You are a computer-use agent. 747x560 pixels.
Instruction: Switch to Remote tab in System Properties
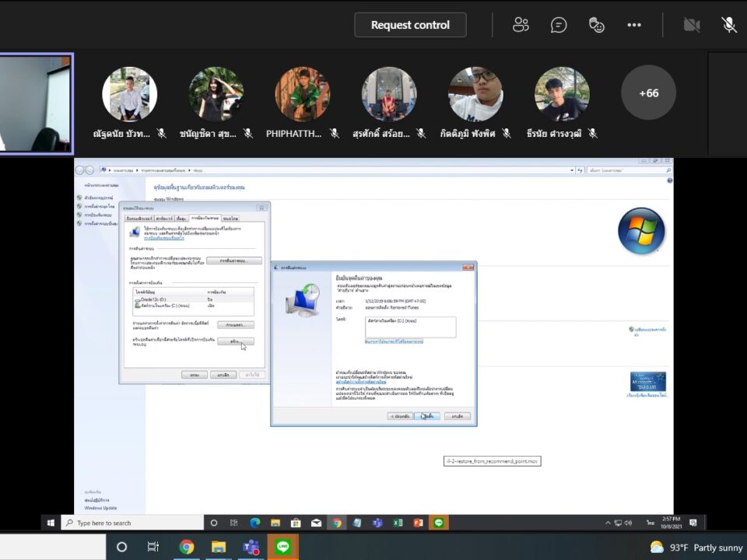tap(230, 218)
